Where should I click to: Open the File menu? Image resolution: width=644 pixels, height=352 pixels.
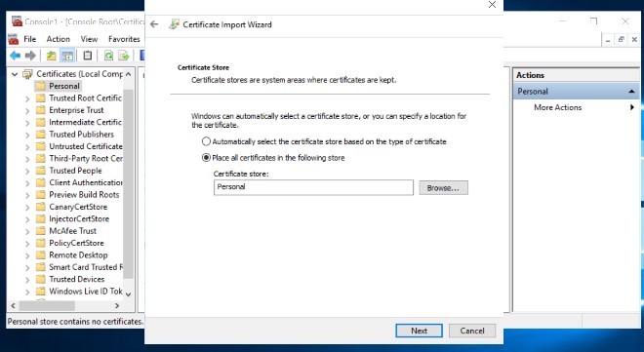[x=29, y=39]
